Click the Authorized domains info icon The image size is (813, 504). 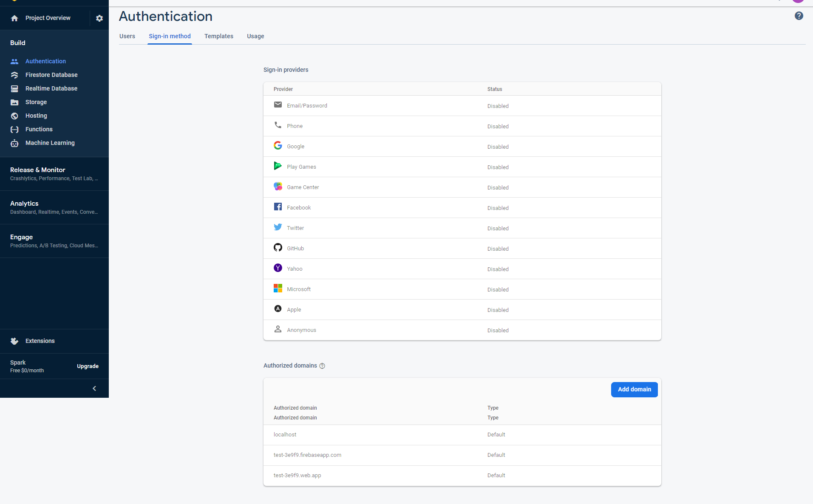click(x=322, y=366)
